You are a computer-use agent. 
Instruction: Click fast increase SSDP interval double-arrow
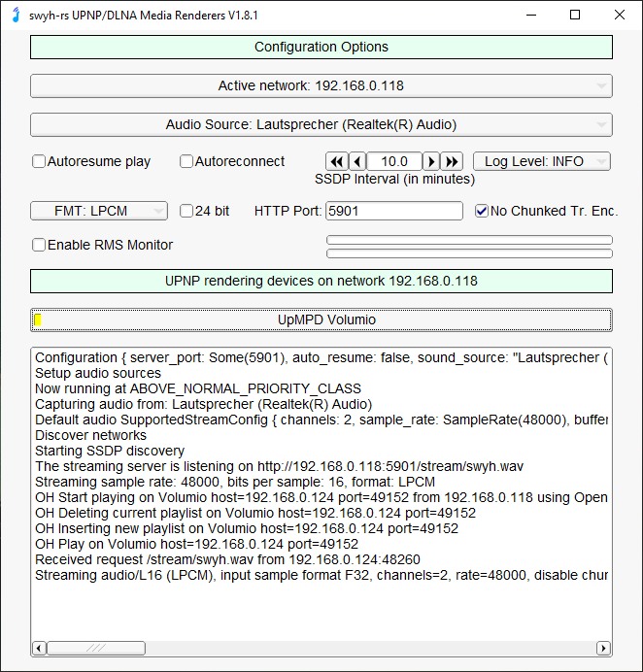pos(452,161)
